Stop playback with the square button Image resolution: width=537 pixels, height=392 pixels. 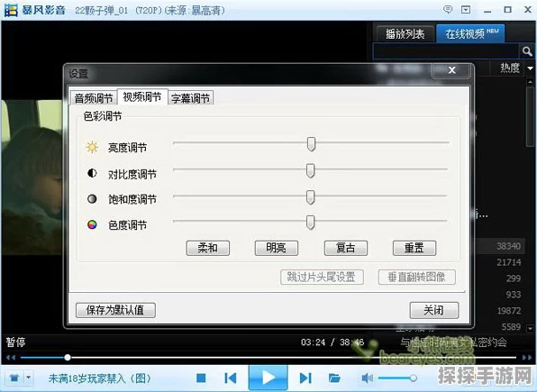(201, 378)
